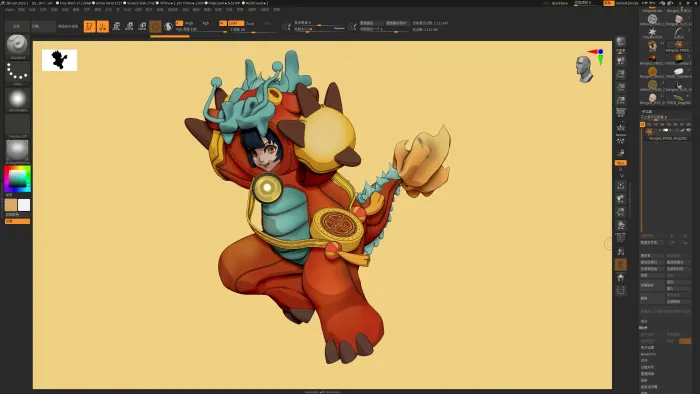Toggle the Zsub button
This screenshot has height=394, width=700.
pos(250,23)
